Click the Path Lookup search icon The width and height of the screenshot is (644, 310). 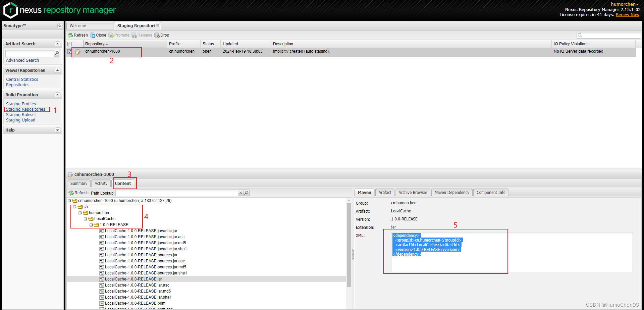[247, 193]
